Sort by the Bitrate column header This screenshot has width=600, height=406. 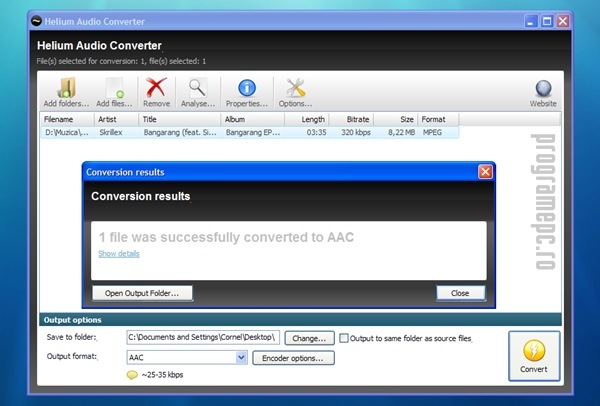click(351, 119)
